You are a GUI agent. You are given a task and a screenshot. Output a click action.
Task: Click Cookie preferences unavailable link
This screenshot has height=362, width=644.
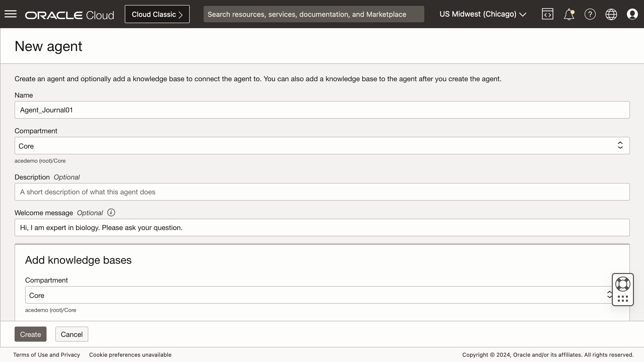(x=130, y=355)
